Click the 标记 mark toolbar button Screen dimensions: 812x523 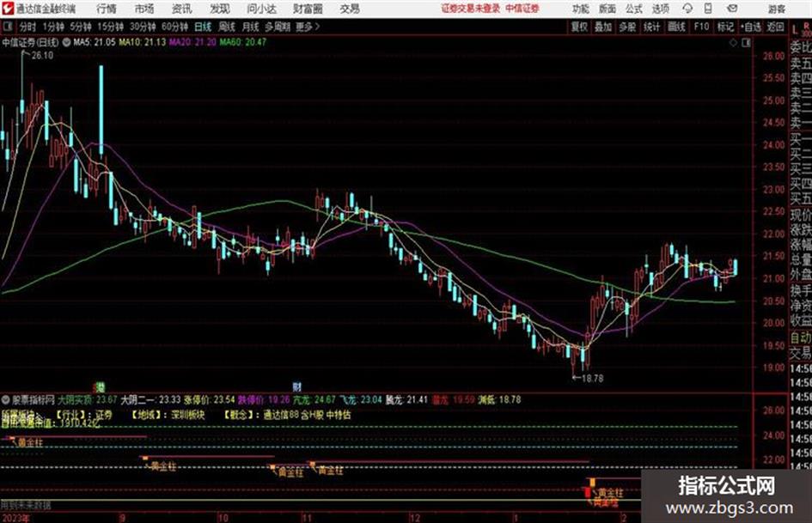pos(725,27)
